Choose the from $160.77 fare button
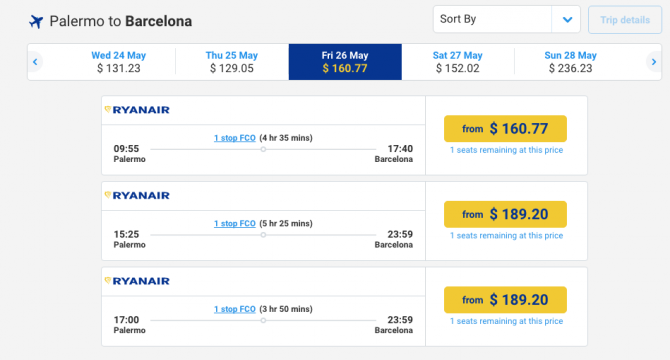This screenshot has width=670, height=360. [505, 129]
